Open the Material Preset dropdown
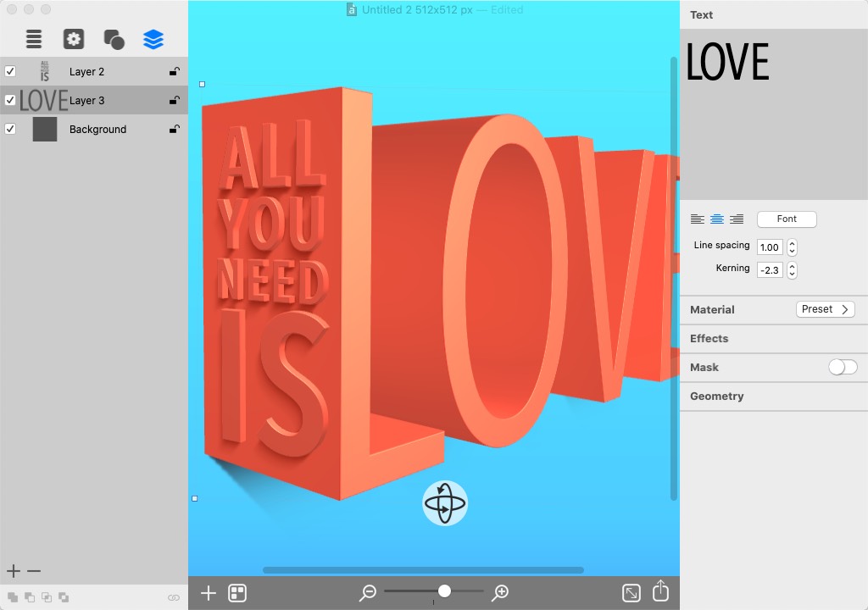Screen dimensions: 868x610 click(825, 309)
